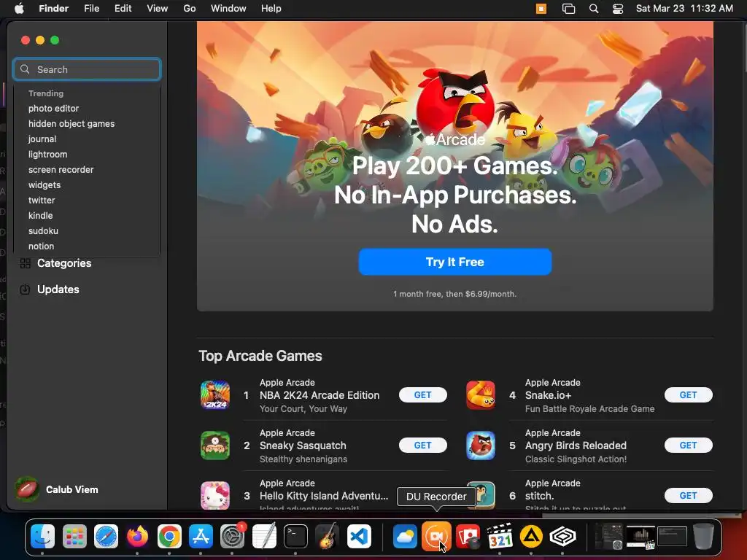Open the View menu
747x560 pixels.
pos(158,9)
